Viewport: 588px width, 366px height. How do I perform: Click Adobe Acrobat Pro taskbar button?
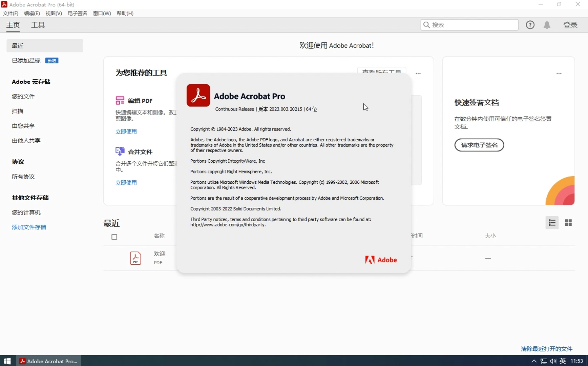(x=49, y=361)
